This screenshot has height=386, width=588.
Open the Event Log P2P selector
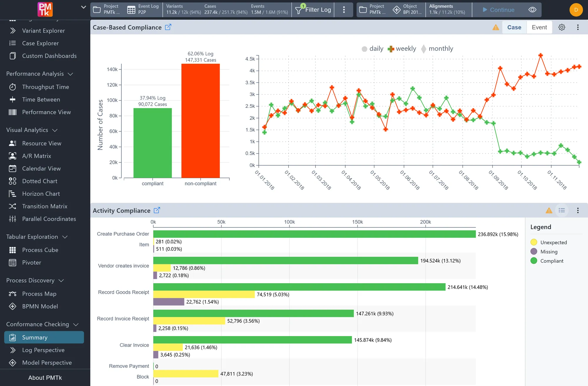pos(143,9)
